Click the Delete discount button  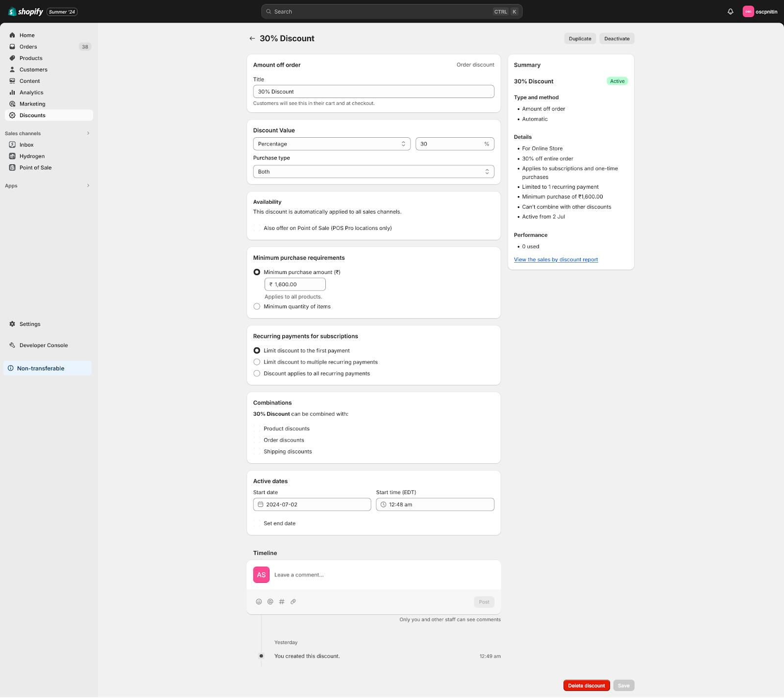586,685
